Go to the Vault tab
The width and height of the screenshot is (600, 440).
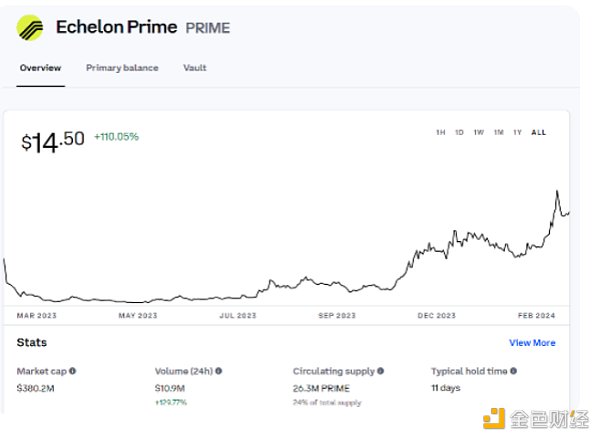pos(195,68)
